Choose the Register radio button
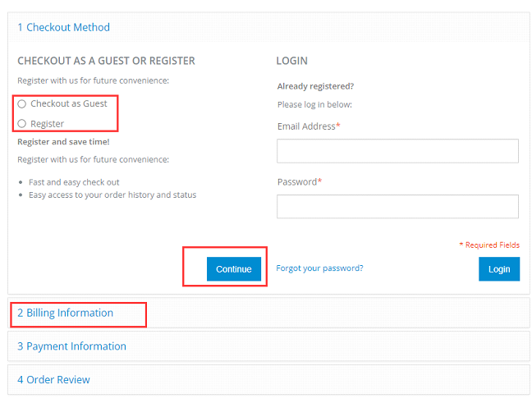 (x=22, y=124)
